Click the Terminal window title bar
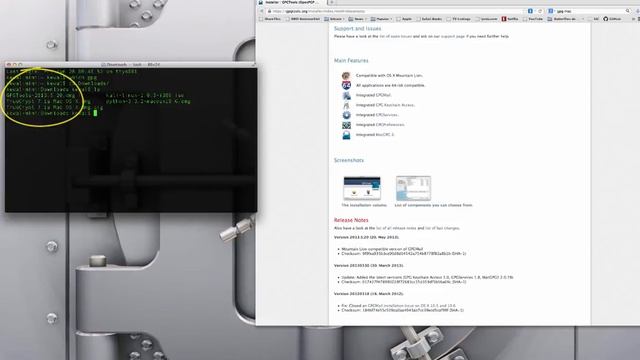 (x=131, y=64)
